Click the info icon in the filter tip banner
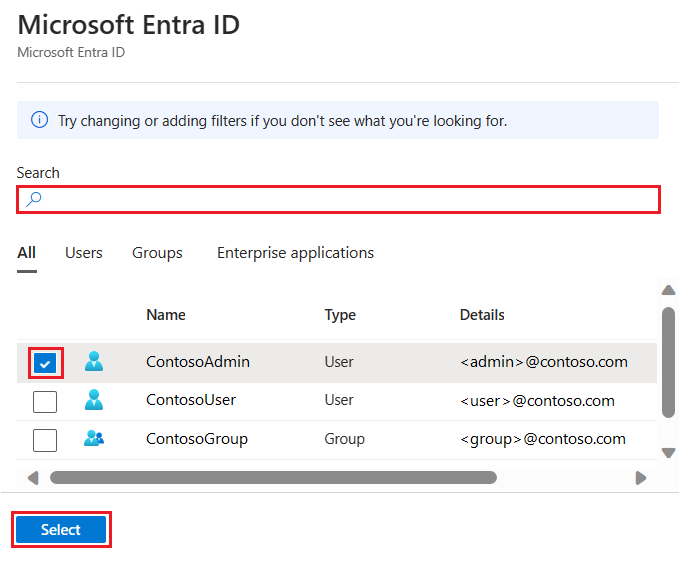 [x=39, y=120]
